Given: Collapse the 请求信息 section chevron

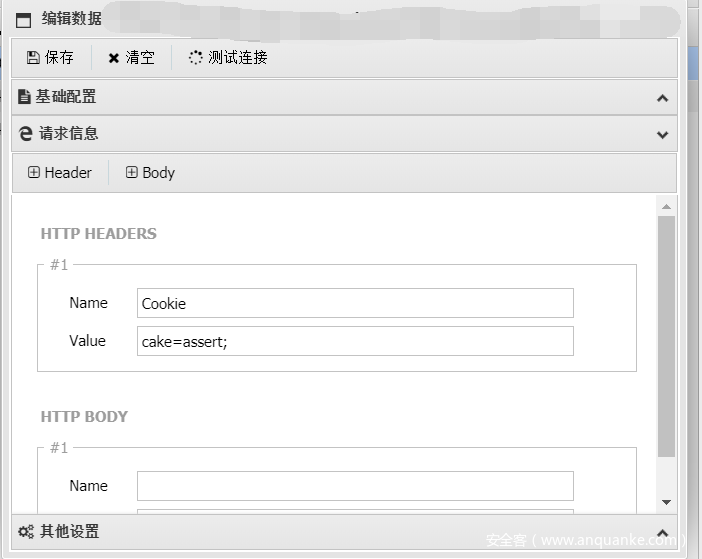Looking at the screenshot, I should point(663,135).
